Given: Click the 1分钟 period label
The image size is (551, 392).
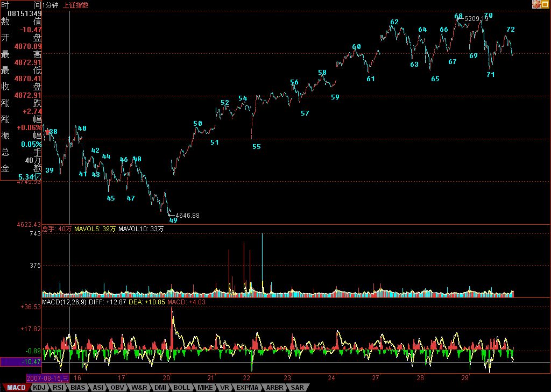Looking at the screenshot, I should coord(51,5).
